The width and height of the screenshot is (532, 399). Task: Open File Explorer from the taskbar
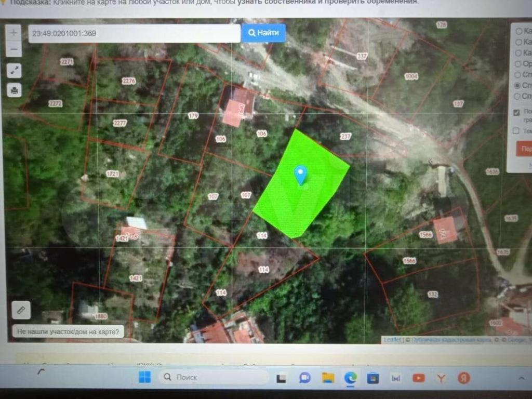click(x=327, y=378)
